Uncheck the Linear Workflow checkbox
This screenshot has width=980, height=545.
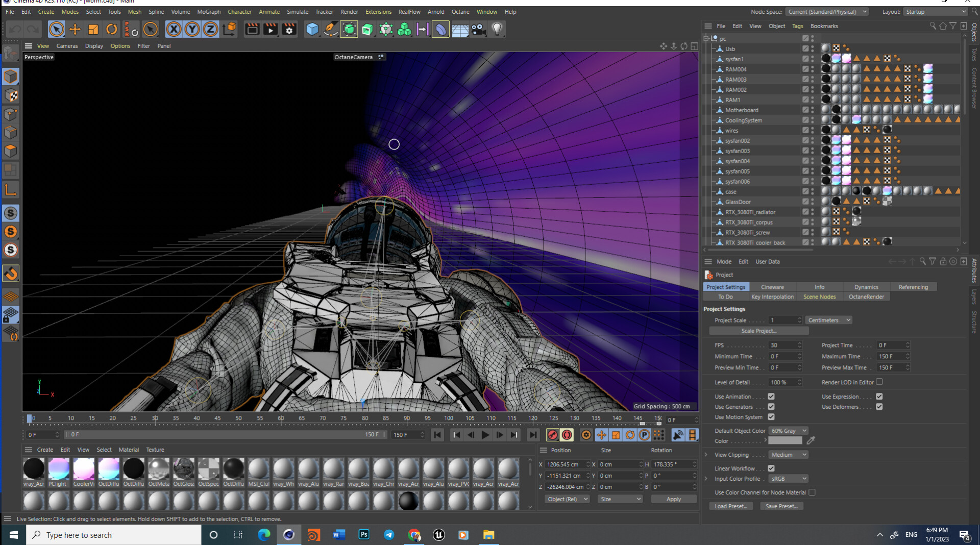click(x=771, y=468)
